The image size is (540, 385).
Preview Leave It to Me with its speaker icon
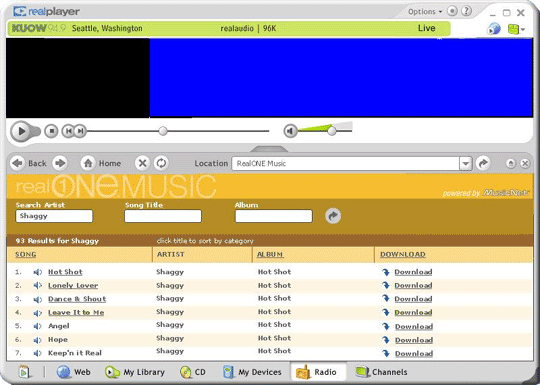pyautogui.click(x=38, y=313)
